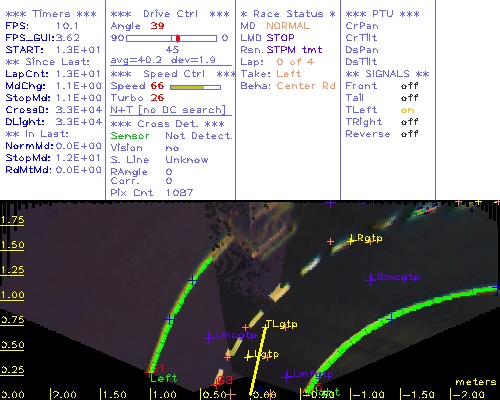
Task: Click the red Angle slider indicator
Action: pyautogui.click(x=178, y=38)
